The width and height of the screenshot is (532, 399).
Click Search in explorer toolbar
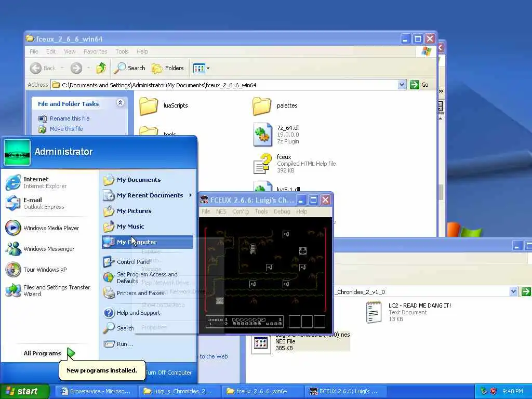click(x=129, y=68)
